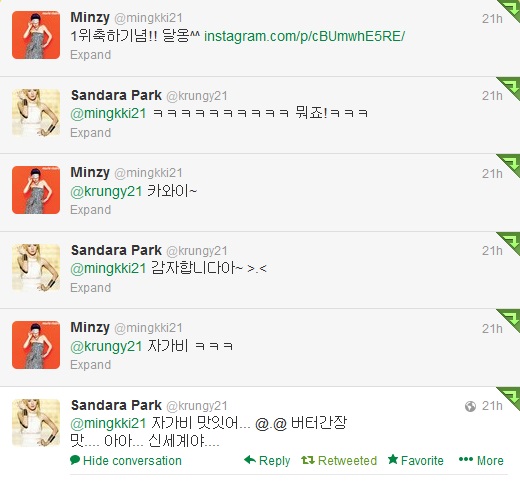Open @mingkki21 mention in the bottom tweet

[108, 423]
